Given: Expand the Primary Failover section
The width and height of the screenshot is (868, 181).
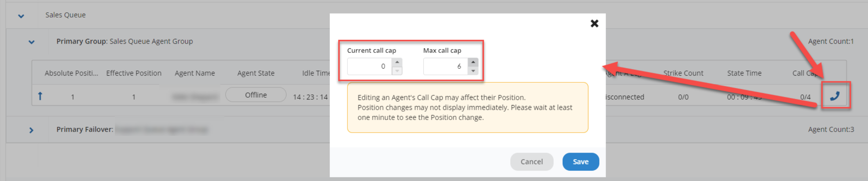Looking at the screenshot, I should pos(31,130).
